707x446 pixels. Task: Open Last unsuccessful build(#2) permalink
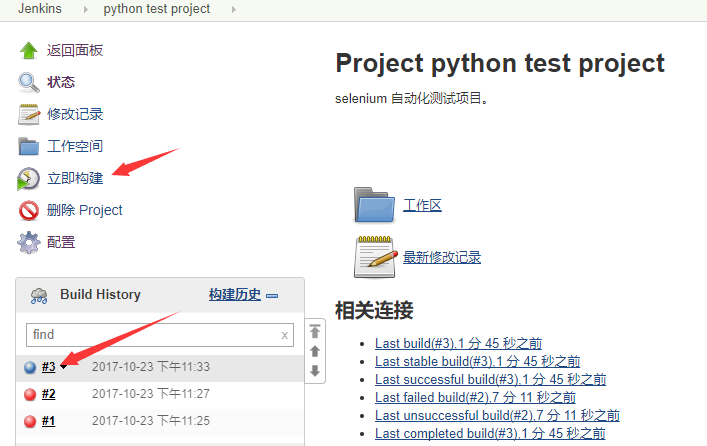coord(497,415)
